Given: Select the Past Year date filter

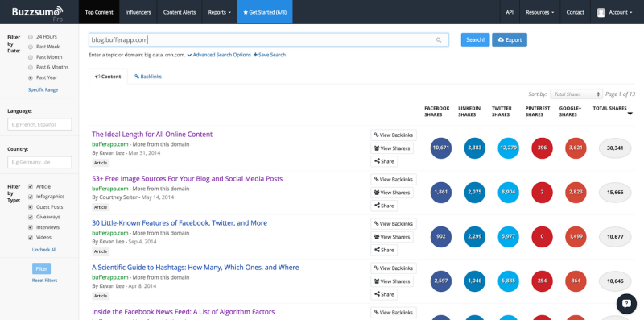Looking at the screenshot, I should [x=31, y=77].
